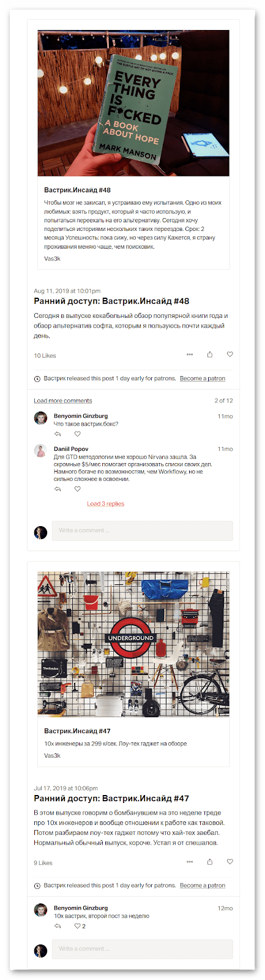265x980 pixels.
Task: Open the 'Become a patron' link under post #47
Action: coord(203,885)
